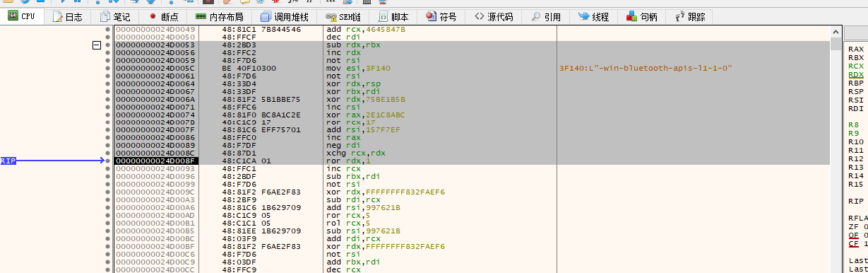Select the ZF flag in registers panel
Image resolution: width=868 pixels, height=273 pixels.
pyautogui.click(x=852, y=226)
